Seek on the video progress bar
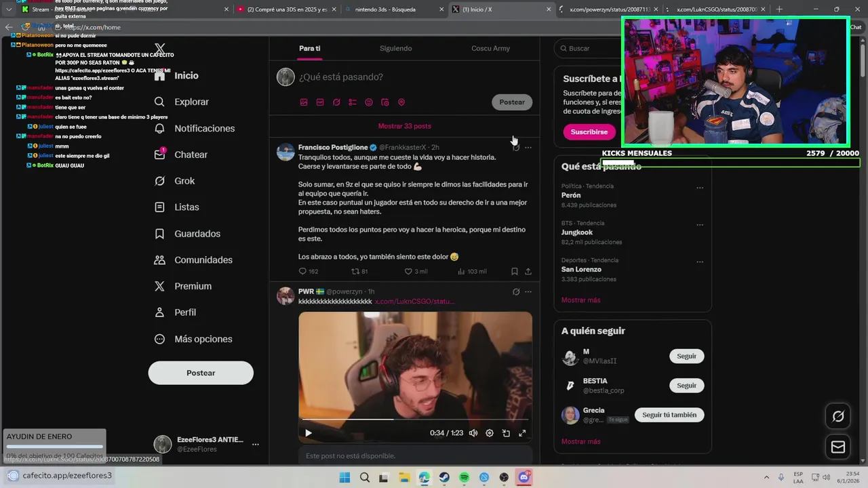The width and height of the screenshot is (868, 488). pyautogui.click(x=415, y=420)
